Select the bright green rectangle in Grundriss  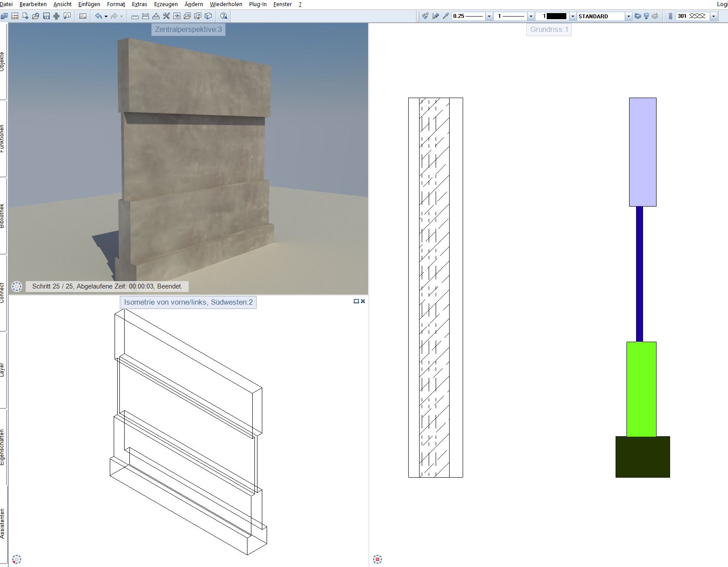click(x=641, y=389)
